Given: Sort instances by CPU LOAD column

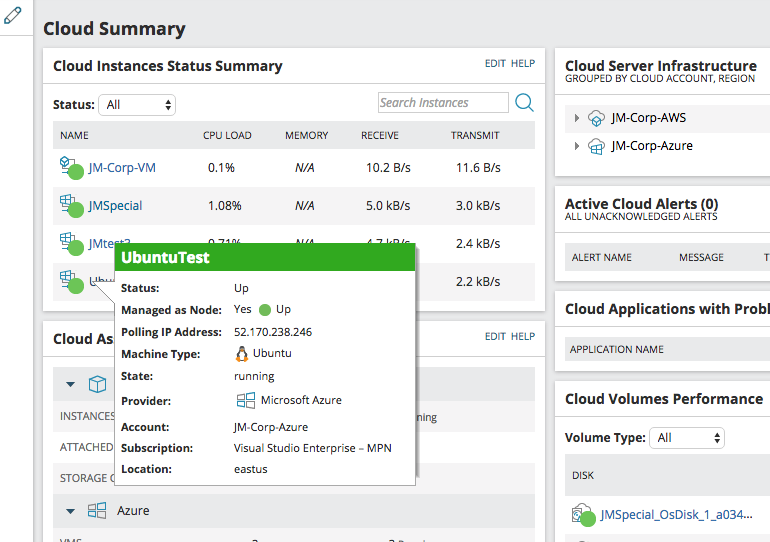Looking at the screenshot, I should click(227, 135).
